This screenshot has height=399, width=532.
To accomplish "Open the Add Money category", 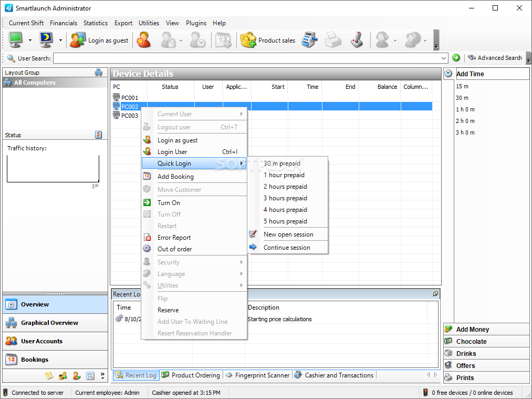I will pos(486,329).
